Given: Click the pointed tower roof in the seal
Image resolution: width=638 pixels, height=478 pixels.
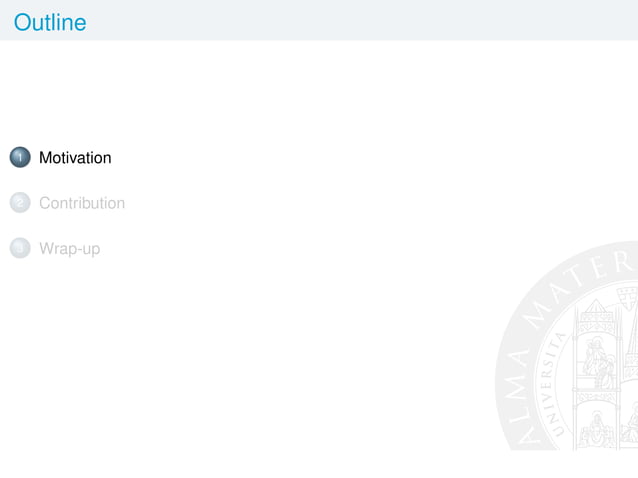Looking at the screenshot, I should (596, 306).
